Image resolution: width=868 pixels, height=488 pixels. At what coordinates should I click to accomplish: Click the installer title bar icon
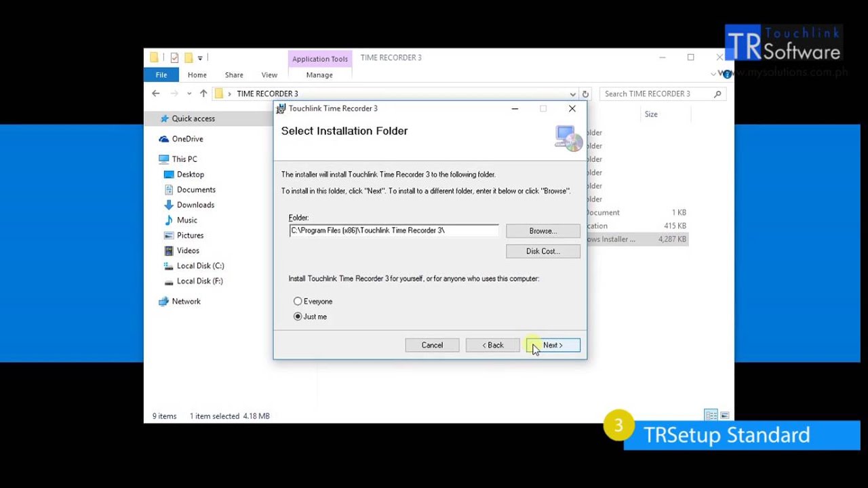(281, 108)
